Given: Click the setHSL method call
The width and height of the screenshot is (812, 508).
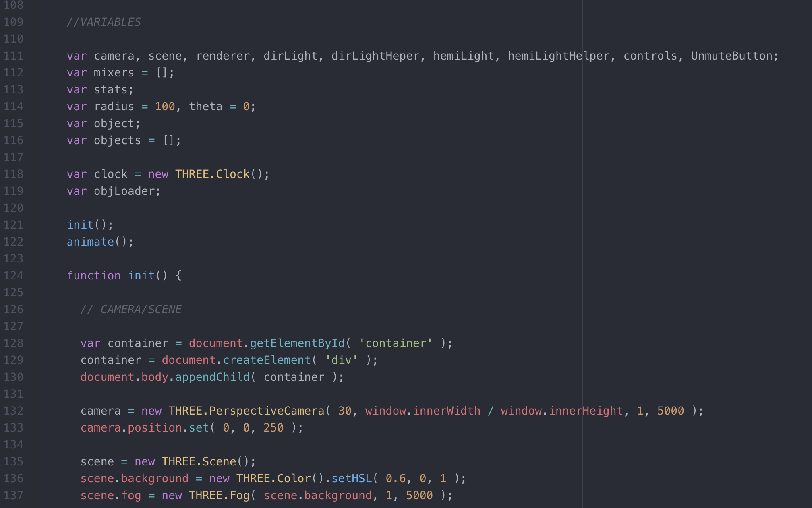Looking at the screenshot, I should coord(351,479).
